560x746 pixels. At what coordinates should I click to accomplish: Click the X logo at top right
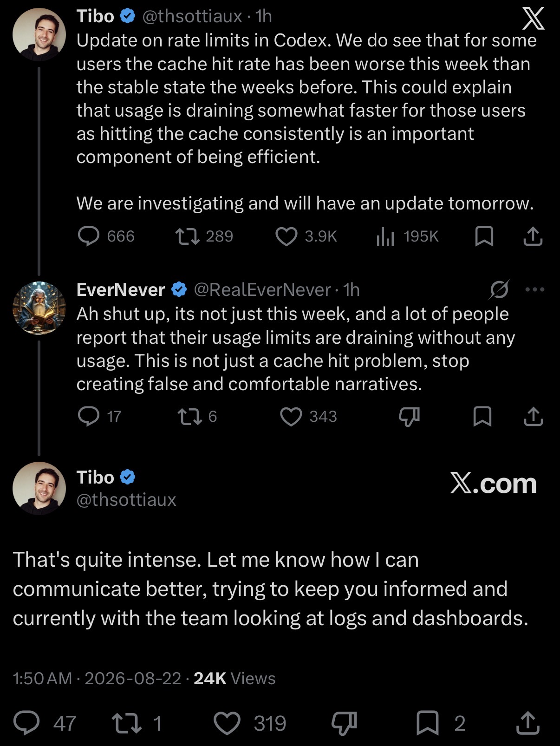pos(533,19)
